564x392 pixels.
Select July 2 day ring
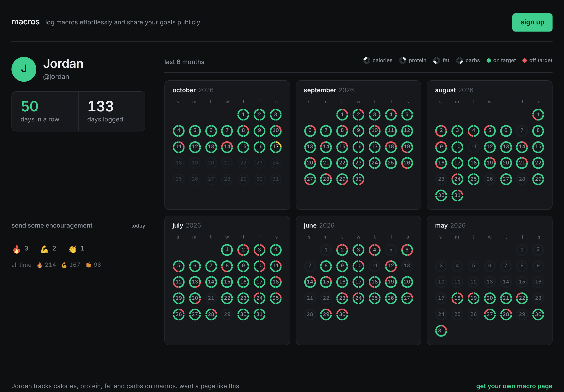[243, 250]
